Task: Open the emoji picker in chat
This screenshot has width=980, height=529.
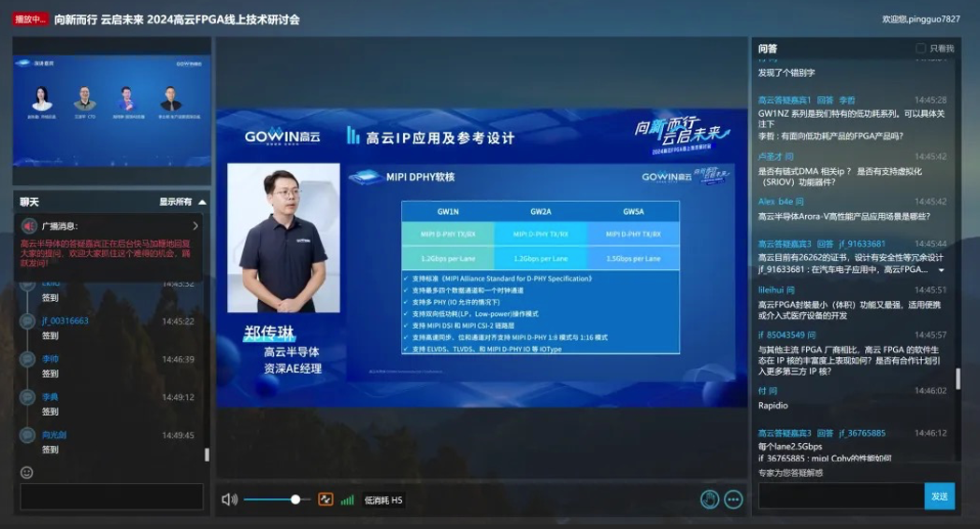Action: [x=27, y=473]
